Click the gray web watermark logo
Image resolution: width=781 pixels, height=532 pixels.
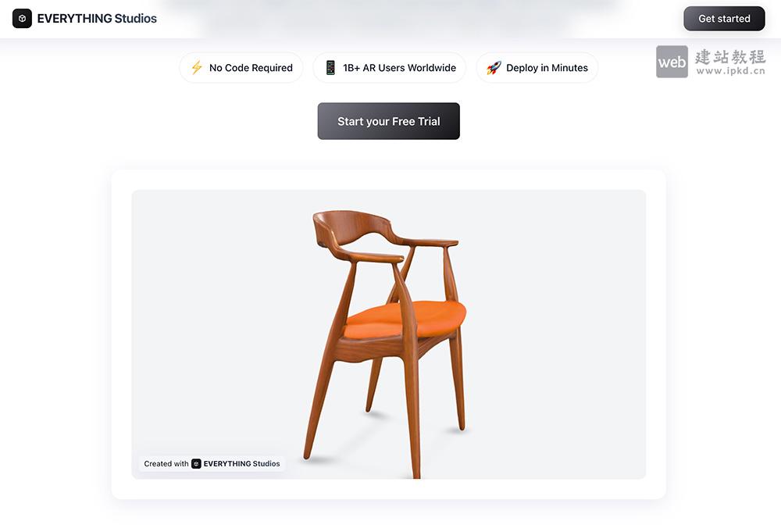tap(672, 62)
